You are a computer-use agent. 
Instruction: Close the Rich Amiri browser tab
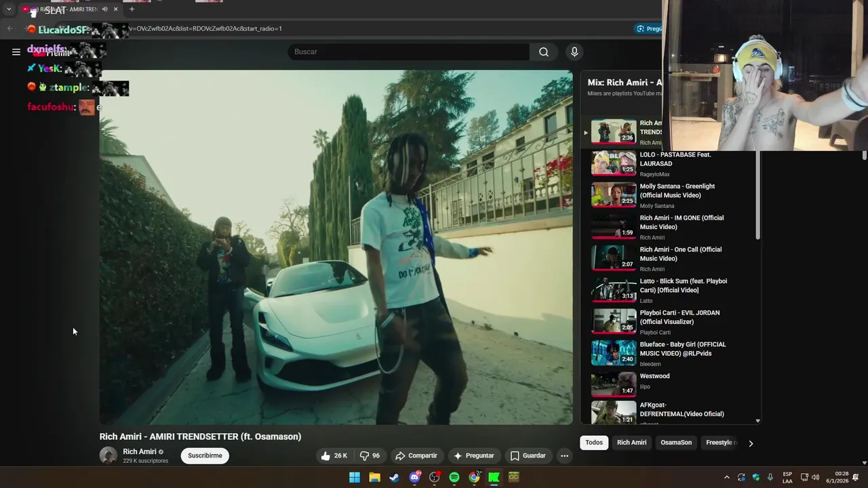click(116, 9)
